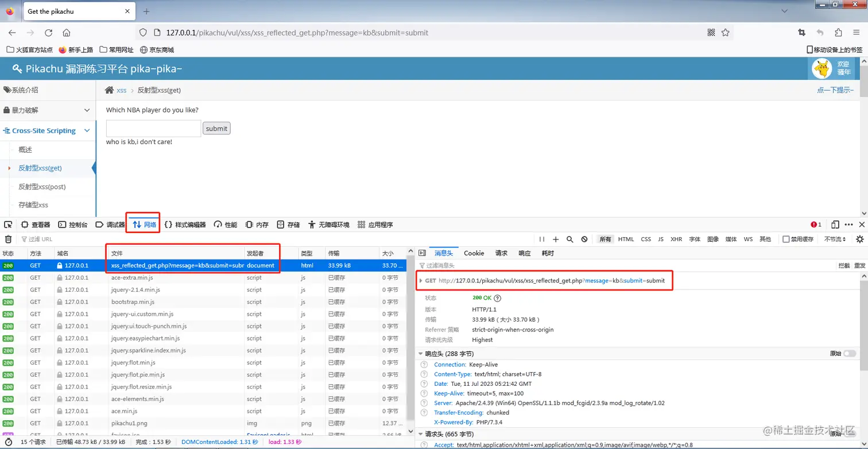Screen dimensions: 868x449
Task: Open 概述 in sidebar
Action: (x=25, y=149)
